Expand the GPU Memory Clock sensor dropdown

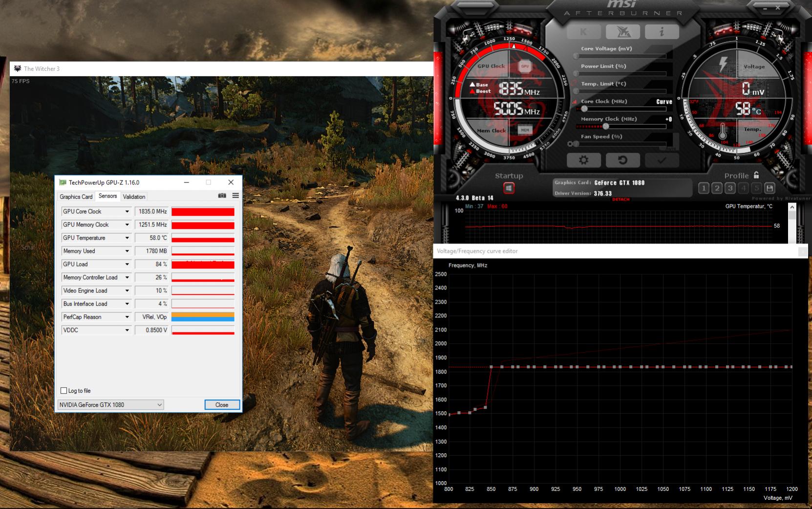[x=127, y=225]
